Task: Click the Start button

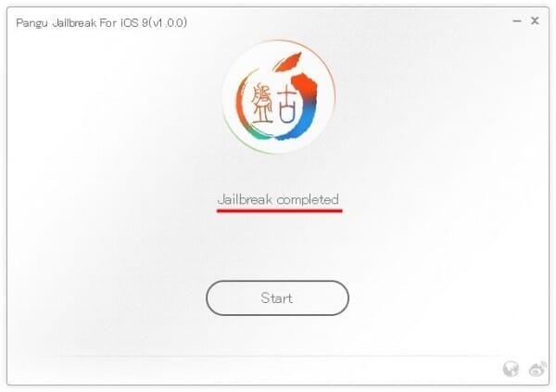Action: pyautogui.click(x=277, y=298)
